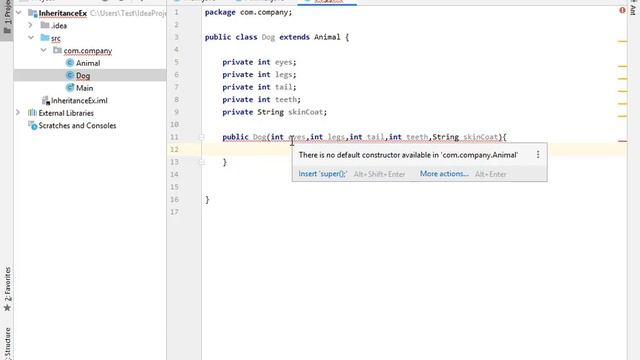Click the com.company package icon
640x360 pixels.
[58, 50]
